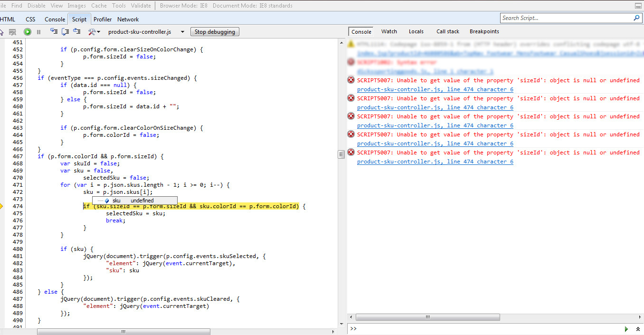This screenshot has height=335, width=644.
Task: Click the Step Into icon
Action: 54,32
